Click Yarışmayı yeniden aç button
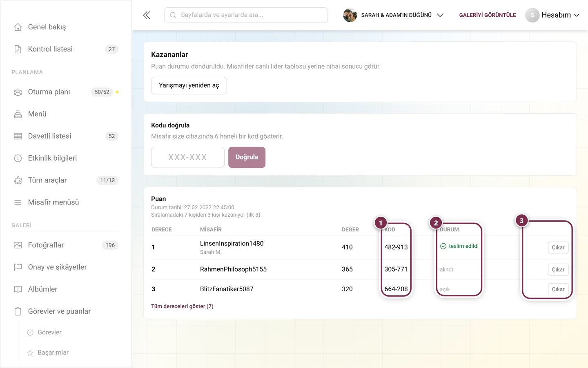Viewport: 588px width, 368px height. (189, 85)
